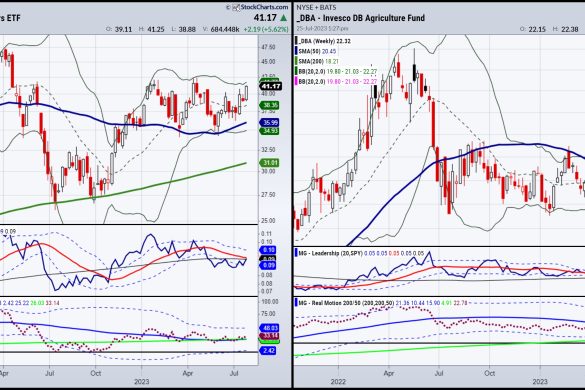585x390 pixels.
Task: Select the blue SMA(50) legend marker
Action: click(296, 51)
